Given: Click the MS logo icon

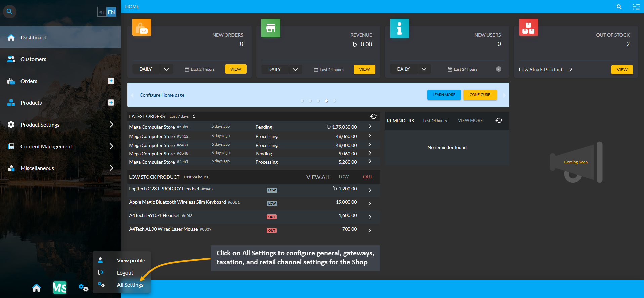Looking at the screenshot, I should pos(60,288).
